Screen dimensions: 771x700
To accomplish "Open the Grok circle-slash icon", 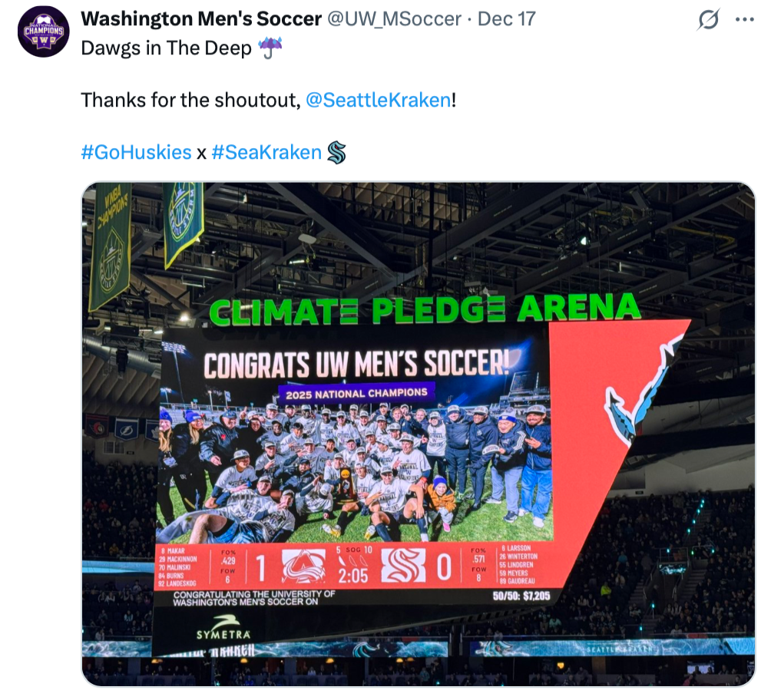I will coord(707,20).
